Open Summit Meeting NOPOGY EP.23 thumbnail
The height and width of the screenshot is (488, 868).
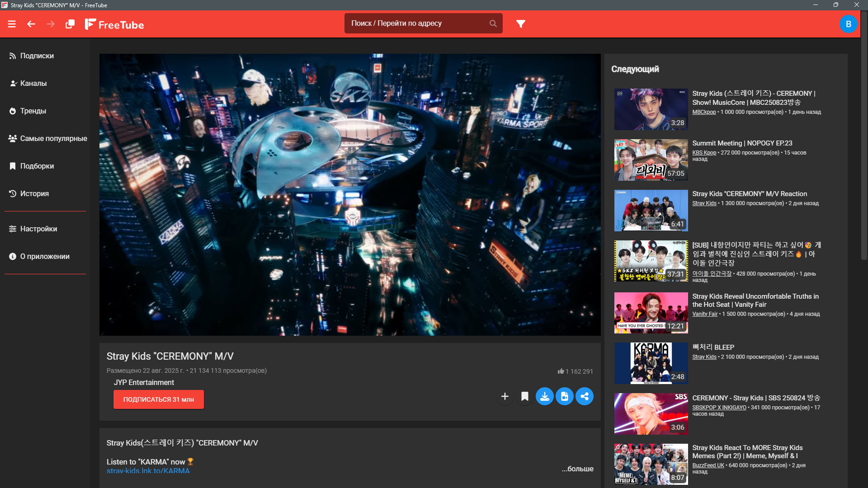pyautogui.click(x=651, y=160)
